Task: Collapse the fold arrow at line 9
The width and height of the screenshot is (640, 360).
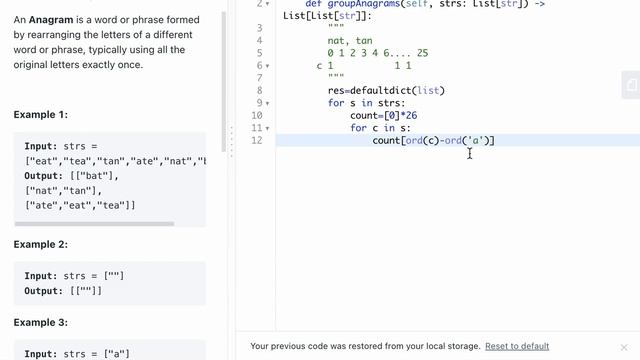Action: 267,103
